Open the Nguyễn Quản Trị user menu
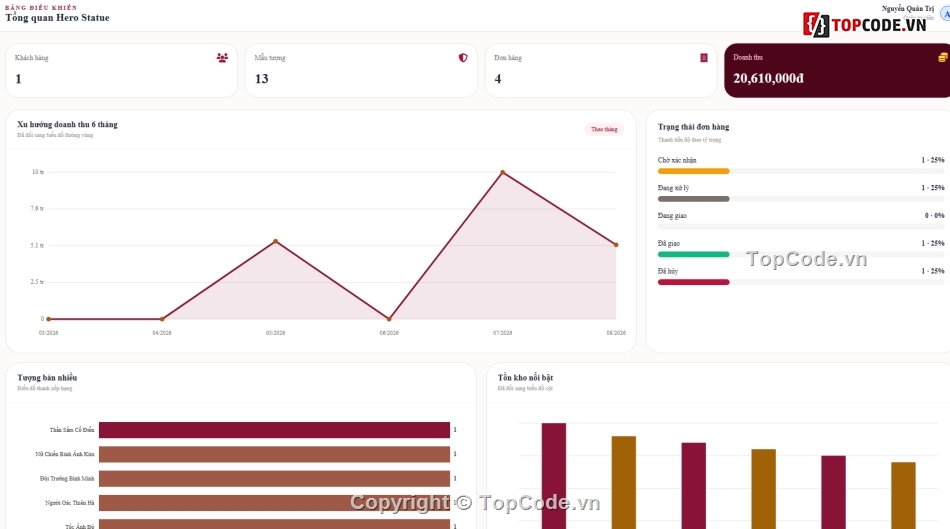The height and width of the screenshot is (529, 950). click(x=908, y=8)
